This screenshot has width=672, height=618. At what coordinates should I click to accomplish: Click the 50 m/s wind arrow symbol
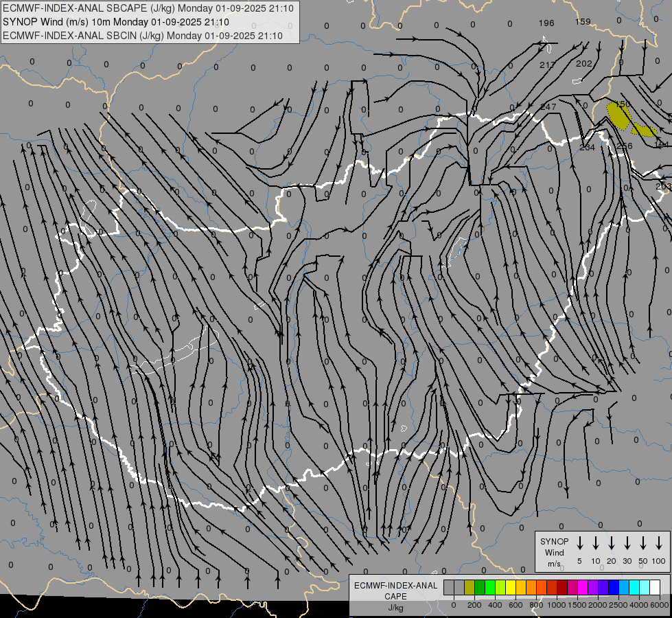click(643, 543)
